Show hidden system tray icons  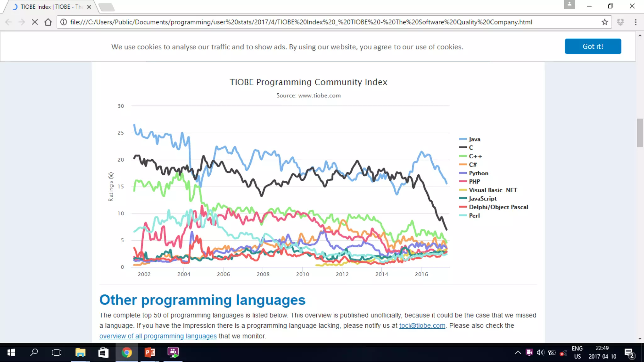(518, 353)
